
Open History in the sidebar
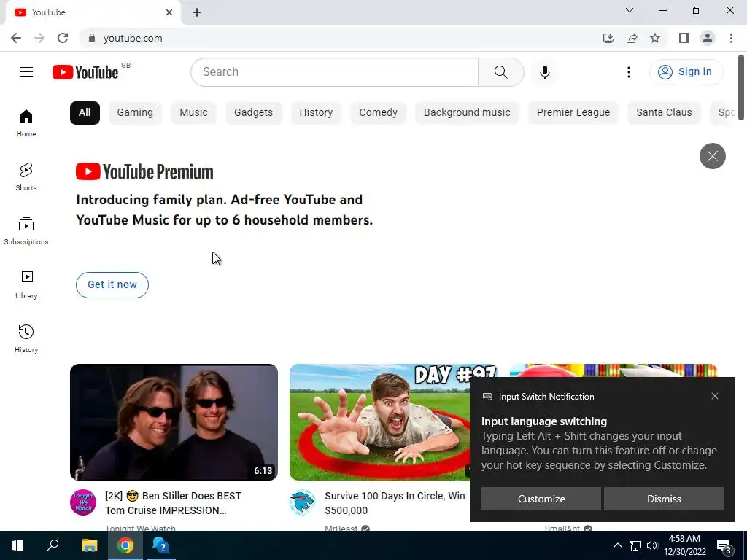(x=26, y=338)
